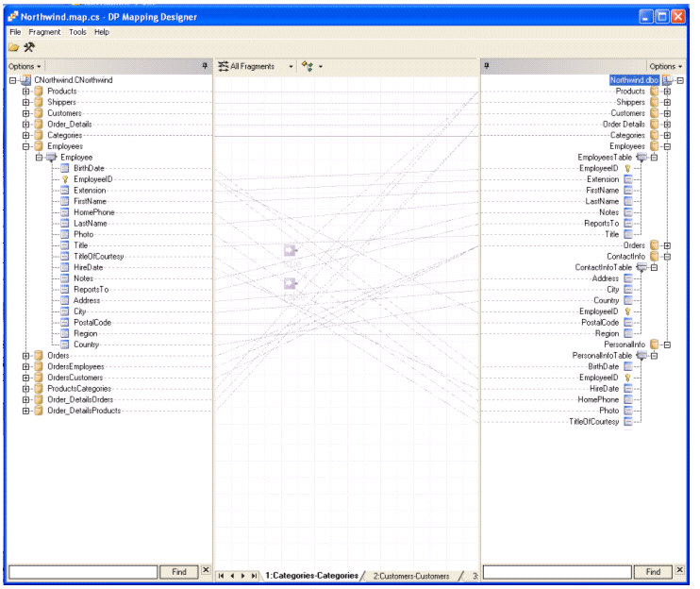Expand the Products node in left tree
700x589 pixels.
(25, 92)
